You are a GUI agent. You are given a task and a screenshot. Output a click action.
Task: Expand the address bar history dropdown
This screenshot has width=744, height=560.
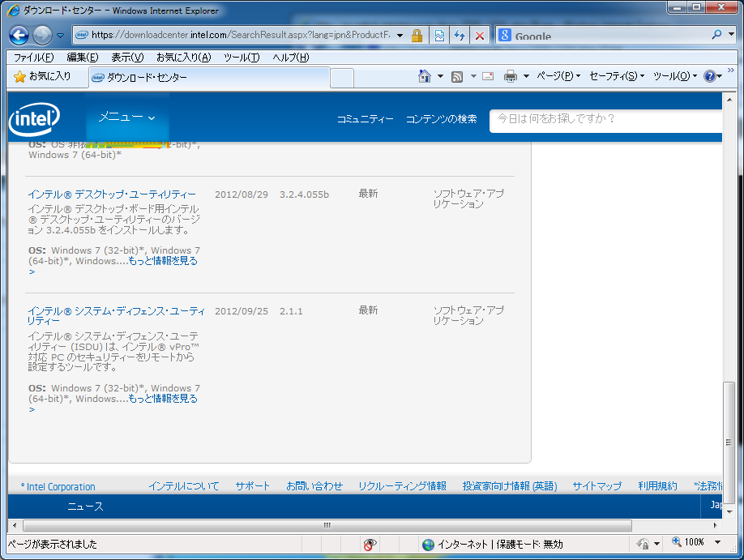(x=400, y=36)
